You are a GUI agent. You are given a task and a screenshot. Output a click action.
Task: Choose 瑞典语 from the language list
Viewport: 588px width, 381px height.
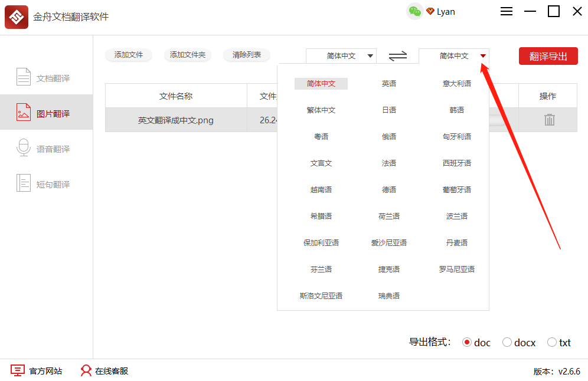pos(389,296)
